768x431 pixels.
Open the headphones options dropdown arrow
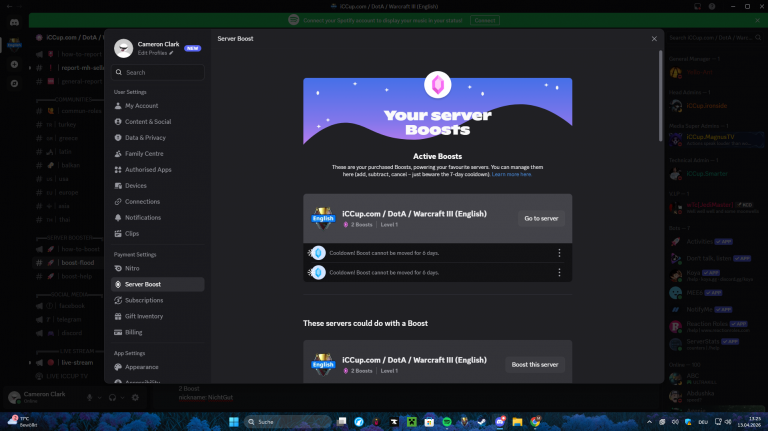[122, 398]
